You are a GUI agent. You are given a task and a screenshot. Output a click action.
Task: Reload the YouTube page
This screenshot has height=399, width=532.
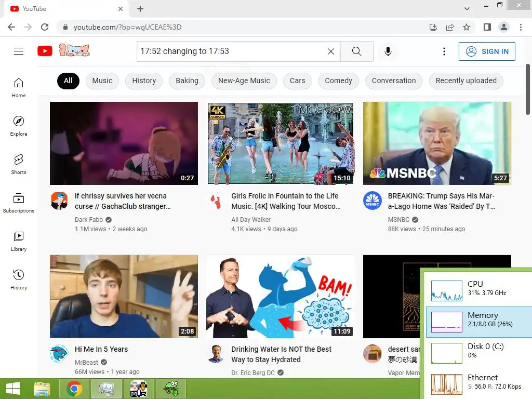coord(45,27)
